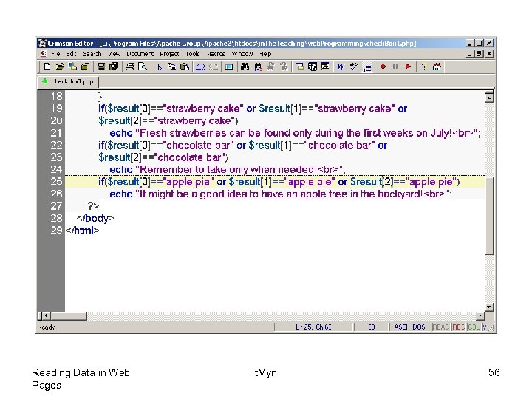The image size is (532, 399).
Task: Click the greyed icon right of Replace
Action: click(270, 66)
